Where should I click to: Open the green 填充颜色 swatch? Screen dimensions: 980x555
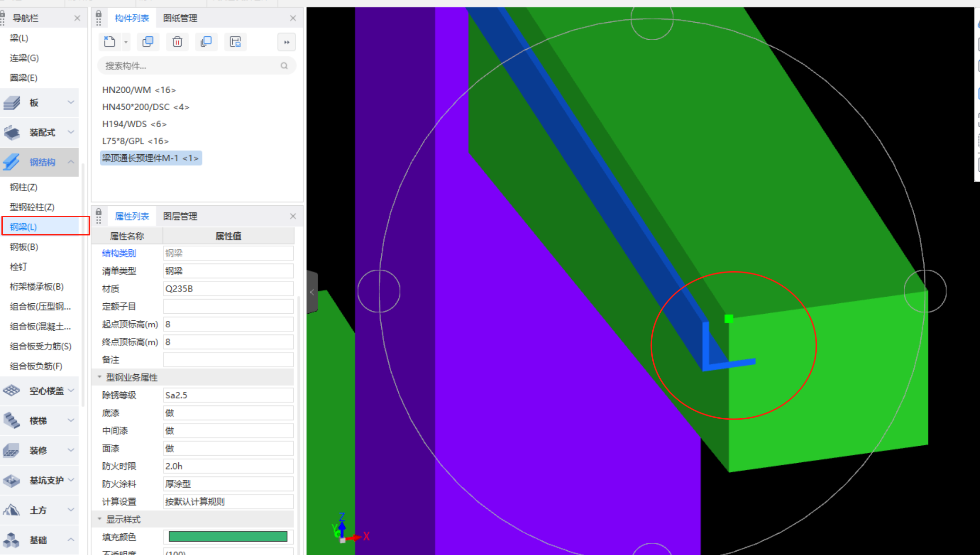(x=228, y=537)
